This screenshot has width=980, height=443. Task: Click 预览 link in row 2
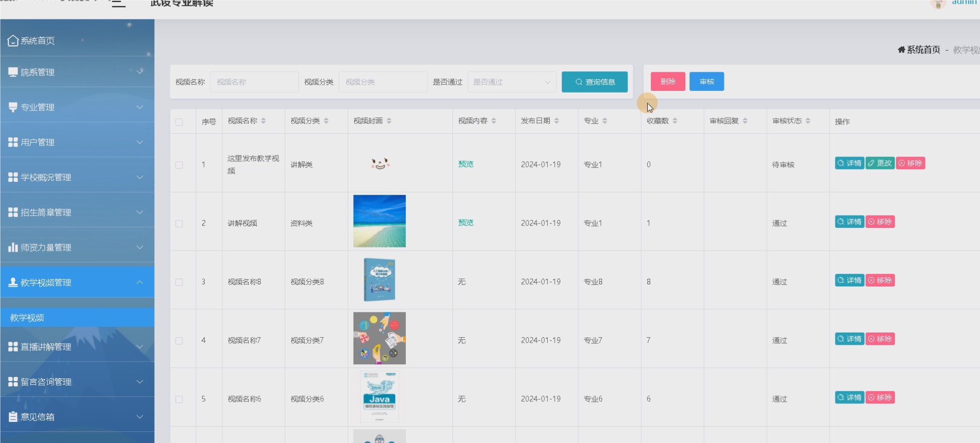point(466,223)
